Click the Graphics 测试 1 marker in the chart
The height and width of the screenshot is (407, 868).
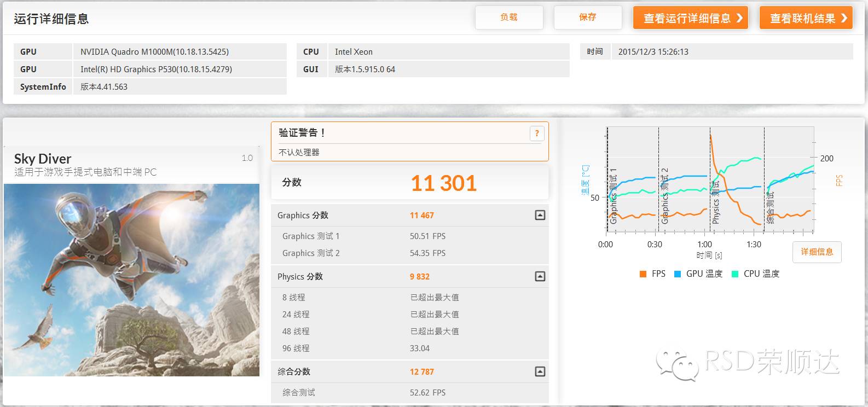click(614, 196)
